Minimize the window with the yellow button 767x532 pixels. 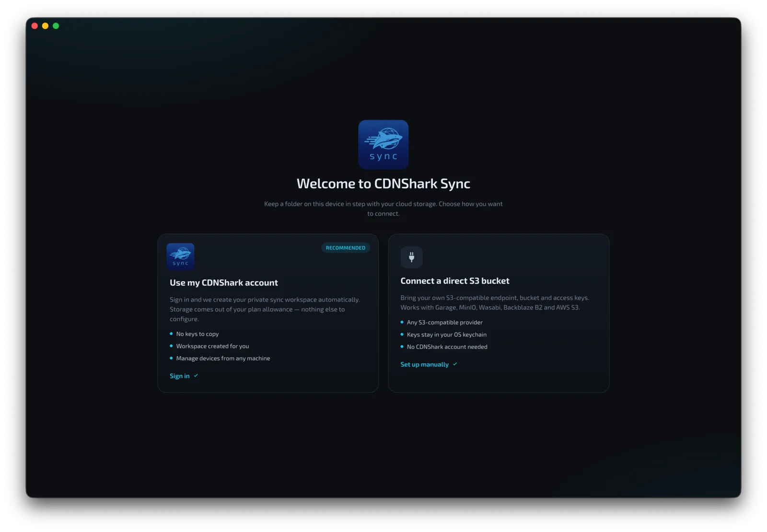[45, 26]
